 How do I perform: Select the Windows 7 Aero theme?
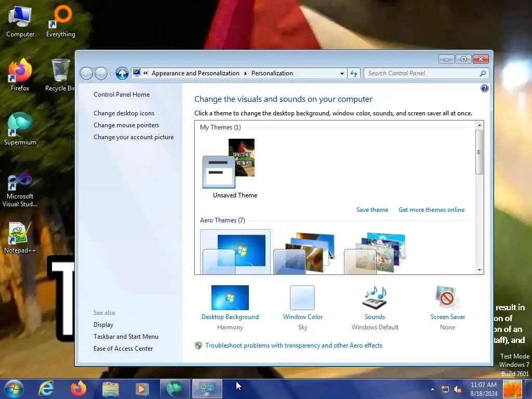[x=235, y=252]
